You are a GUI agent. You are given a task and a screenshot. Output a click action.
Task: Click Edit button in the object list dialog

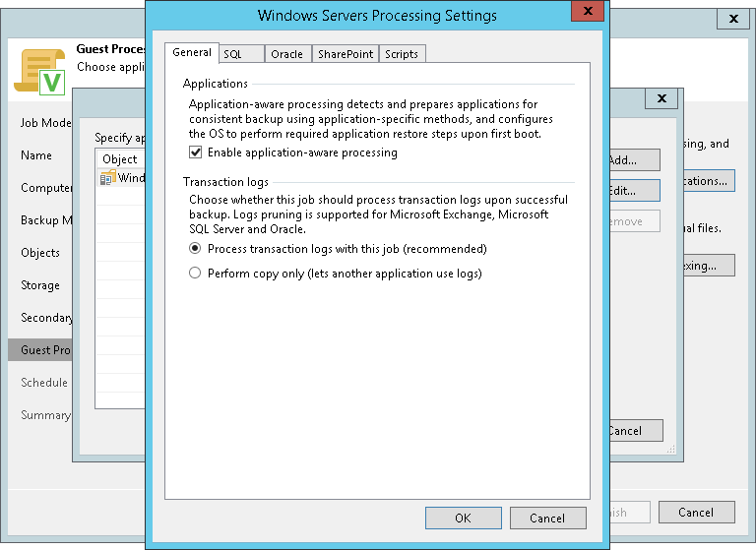coord(635,191)
